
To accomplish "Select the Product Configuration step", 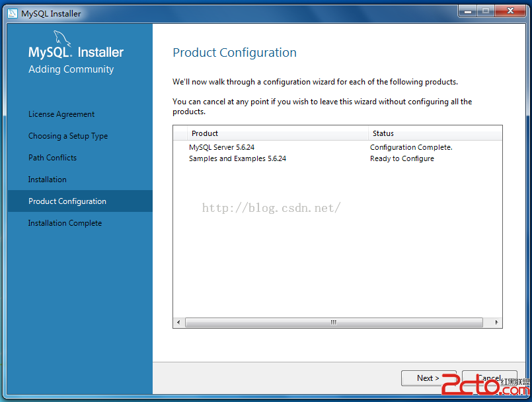I will click(80, 201).
